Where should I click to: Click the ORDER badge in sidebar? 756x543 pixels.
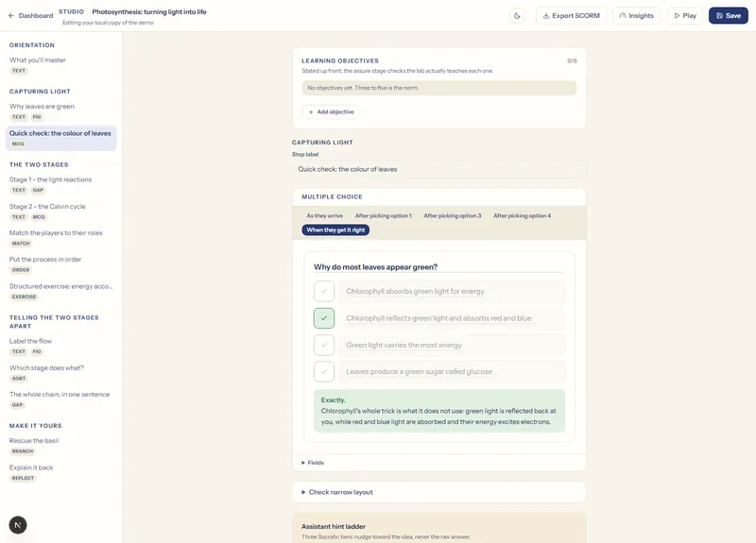click(21, 270)
